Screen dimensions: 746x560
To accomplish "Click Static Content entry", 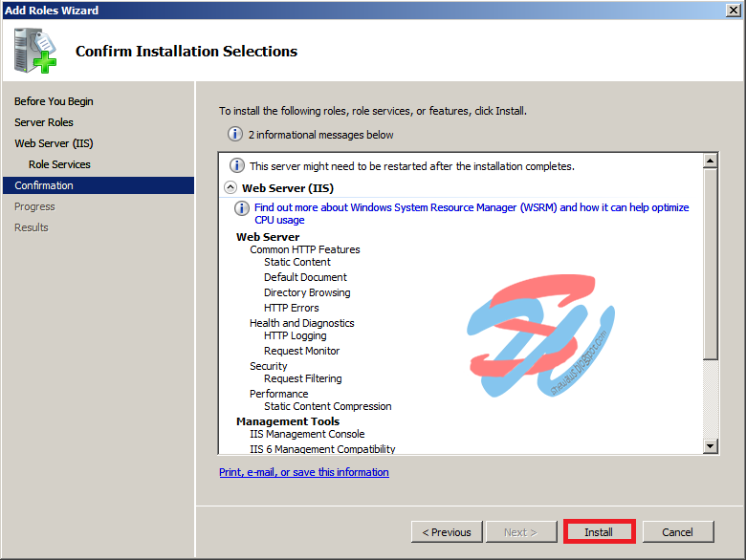I will pos(297,262).
